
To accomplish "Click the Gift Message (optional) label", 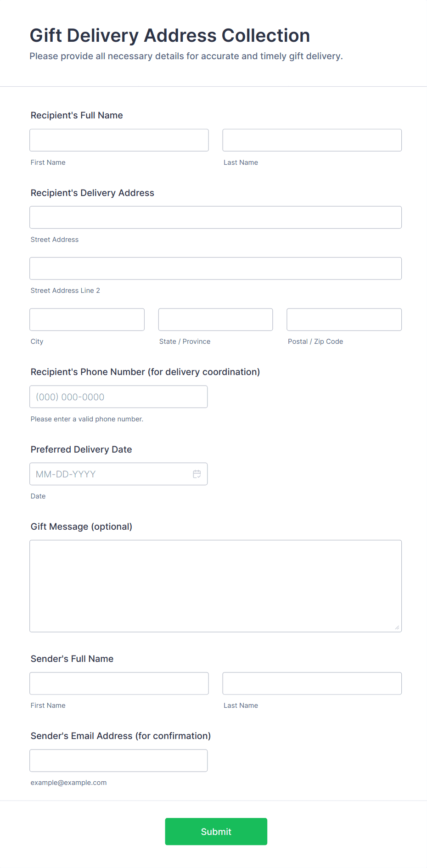I will point(81,526).
